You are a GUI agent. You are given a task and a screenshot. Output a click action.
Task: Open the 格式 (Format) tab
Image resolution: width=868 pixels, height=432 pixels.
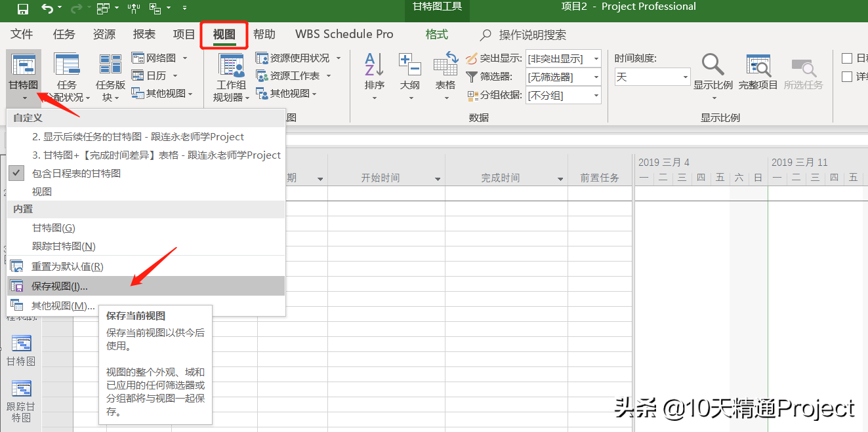point(437,34)
